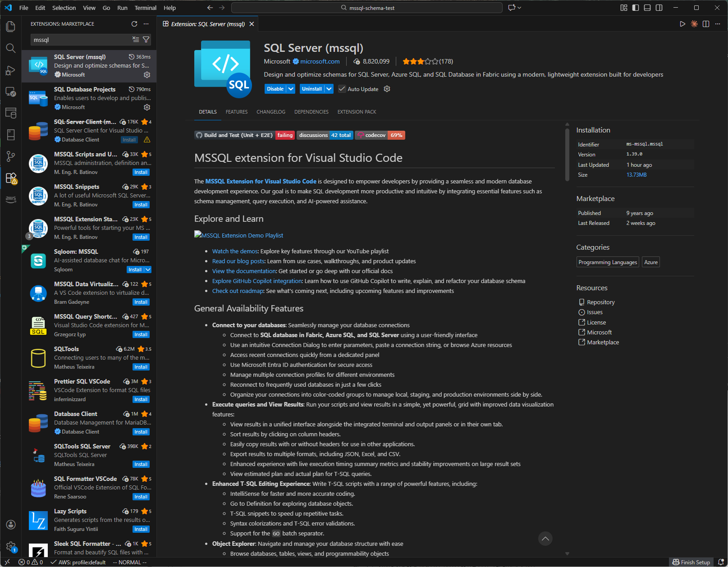
Task: Clear the extensions search results
Action: click(136, 40)
